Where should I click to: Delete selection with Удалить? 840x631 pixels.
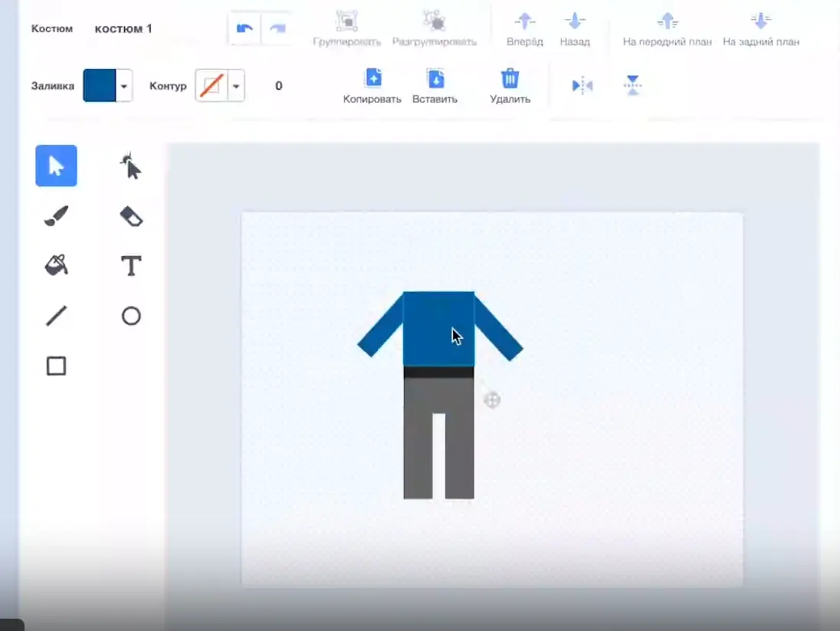coord(510,86)
